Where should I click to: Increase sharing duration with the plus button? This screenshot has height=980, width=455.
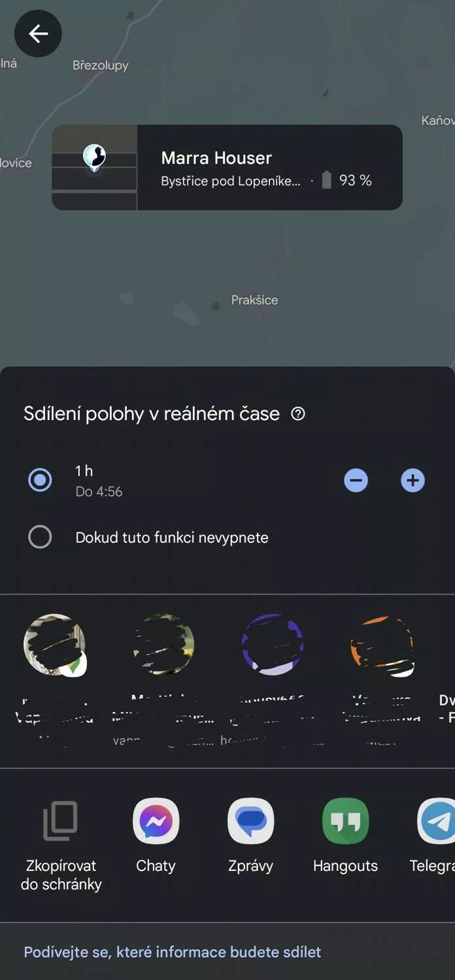(413, 481)
